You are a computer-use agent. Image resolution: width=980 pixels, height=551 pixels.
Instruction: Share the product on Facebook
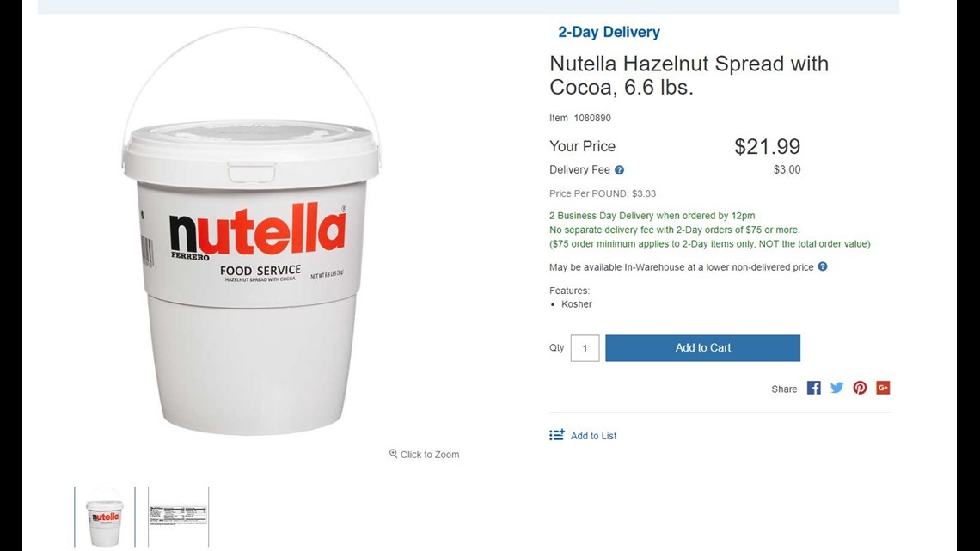coord(813,388)
